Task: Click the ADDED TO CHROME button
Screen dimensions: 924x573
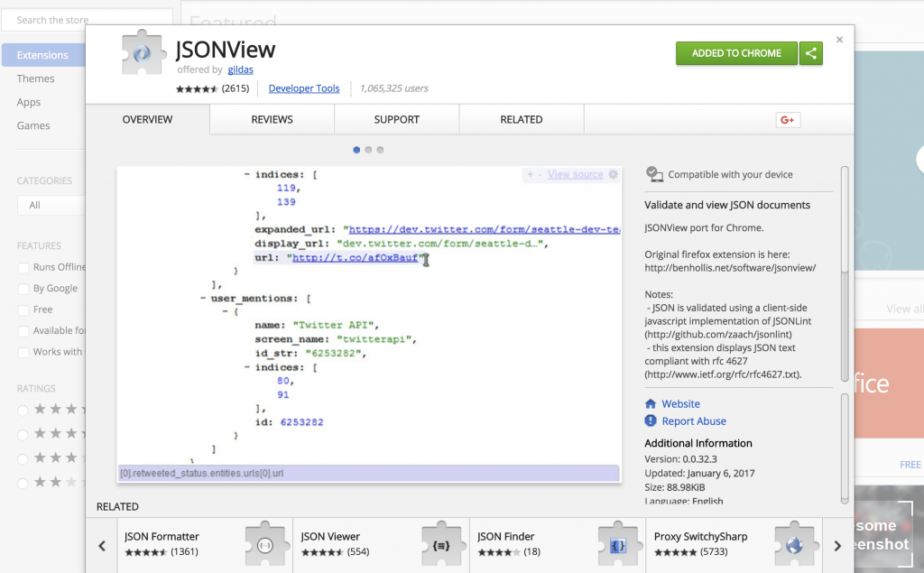Action: [x=736, y=53]
